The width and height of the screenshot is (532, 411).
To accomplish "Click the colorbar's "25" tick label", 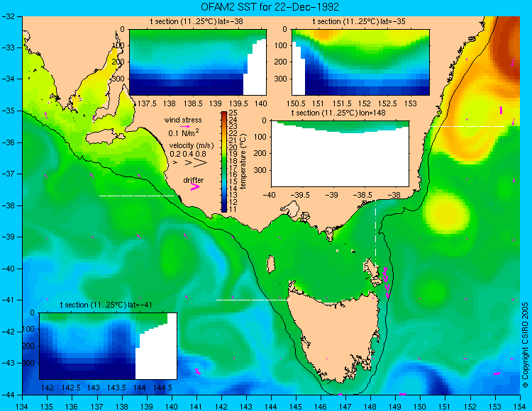I will (x=233, y=113).
